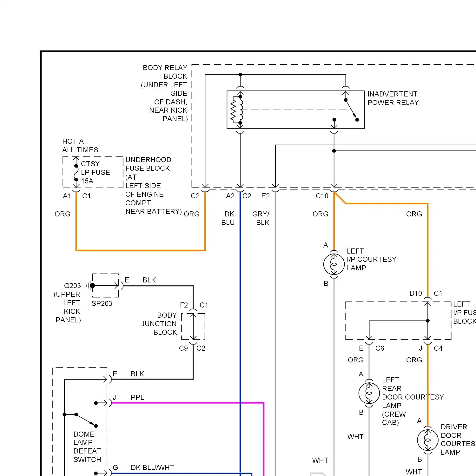Image resolution: width=476 pixels, height=476 pixels.
Task: Click the A1 connector label
Action: 67,196
